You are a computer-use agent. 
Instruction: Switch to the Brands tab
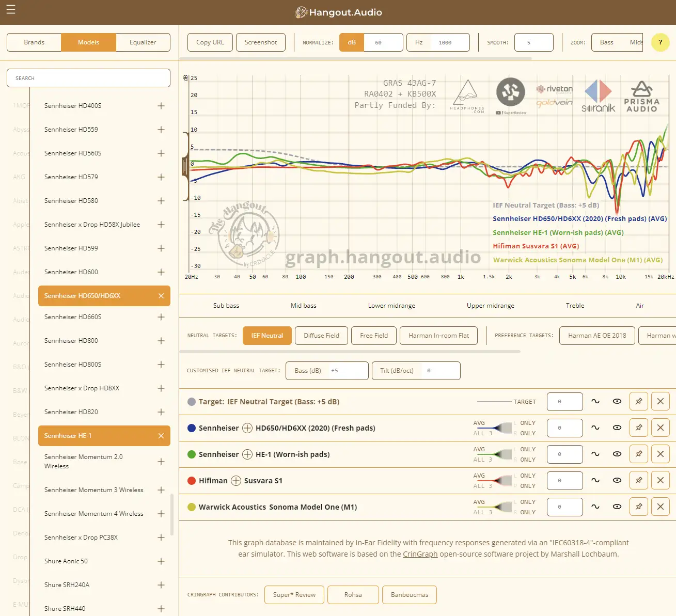coord(34,42)
